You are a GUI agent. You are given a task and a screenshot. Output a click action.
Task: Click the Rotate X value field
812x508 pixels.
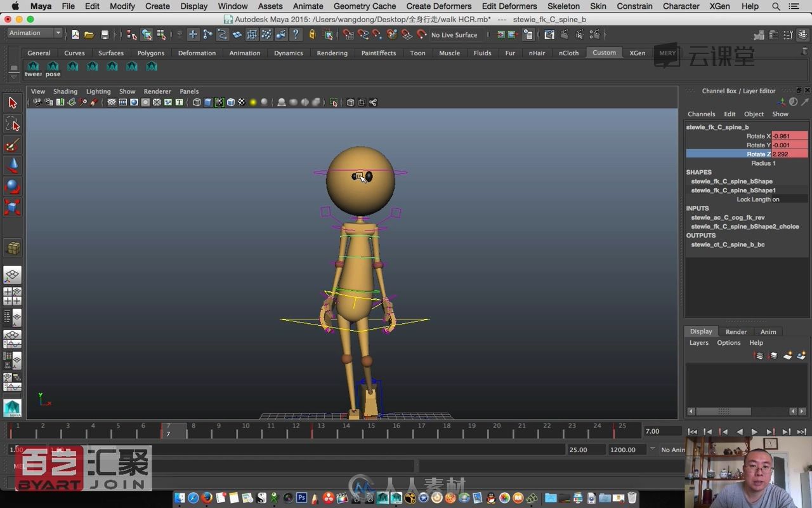coord(790,136)
